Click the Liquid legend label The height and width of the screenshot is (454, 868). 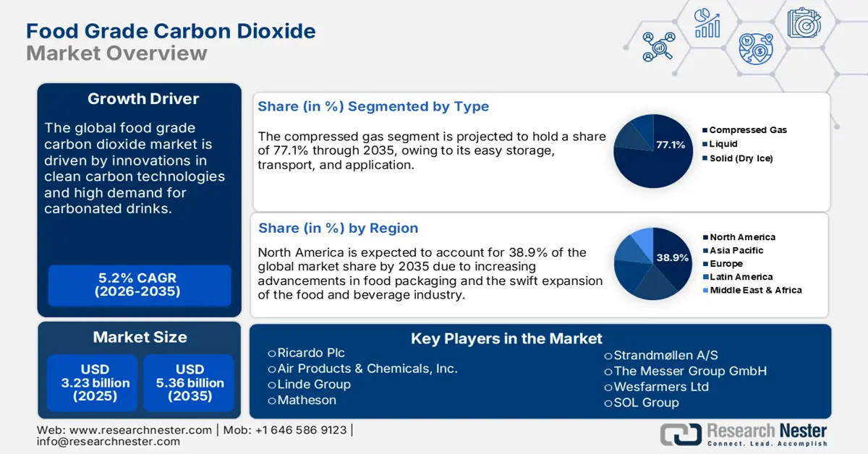click(723, 144)
